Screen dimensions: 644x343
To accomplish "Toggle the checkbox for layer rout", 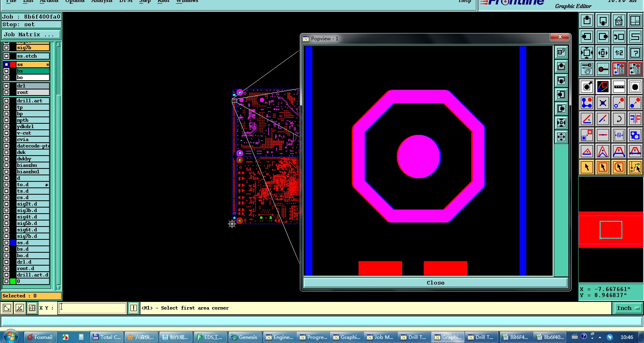I will [x=6, y=92].
